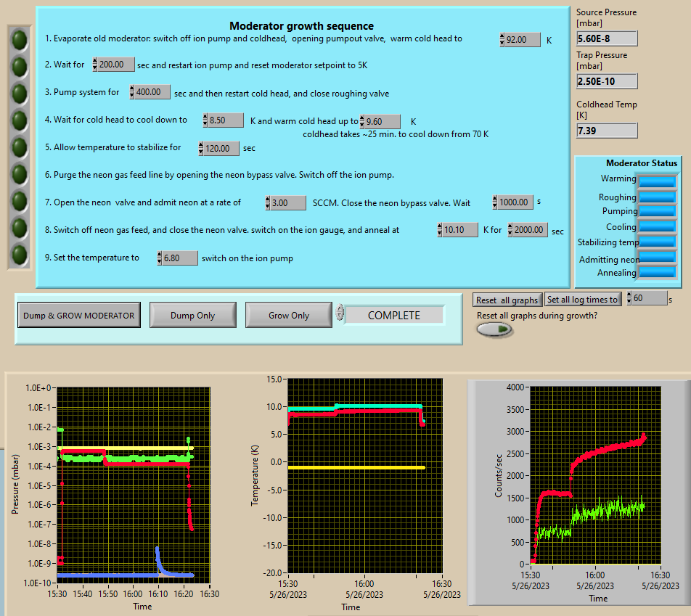Screen dimensions: 691x616
Task: Click the Cooling status indicator light
Action: click(x=657, y=226)
